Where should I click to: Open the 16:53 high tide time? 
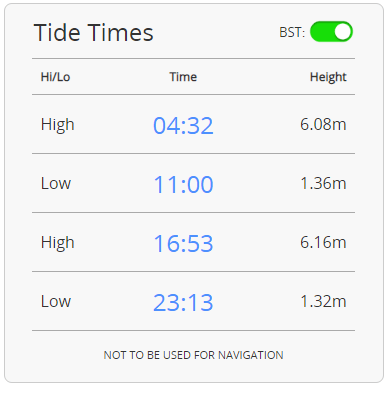[183, 243]
